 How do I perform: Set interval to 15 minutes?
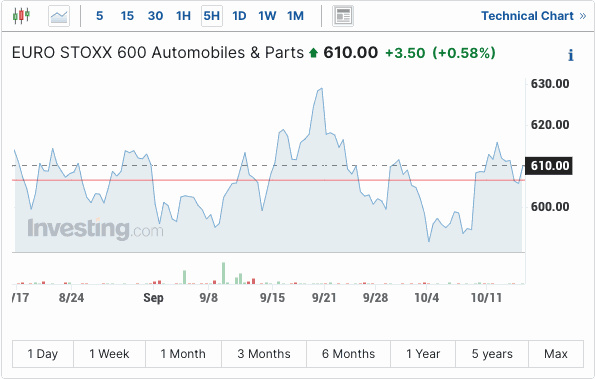(127, 16)
